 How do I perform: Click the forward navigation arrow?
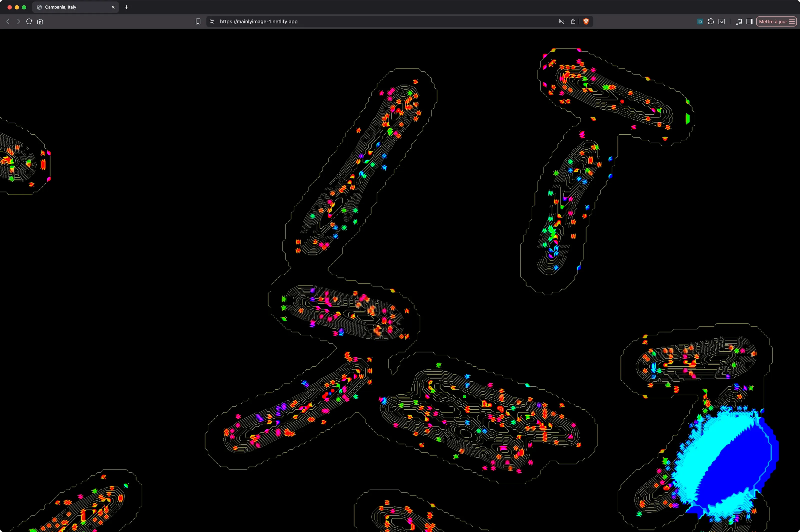[x=19, y=21]
